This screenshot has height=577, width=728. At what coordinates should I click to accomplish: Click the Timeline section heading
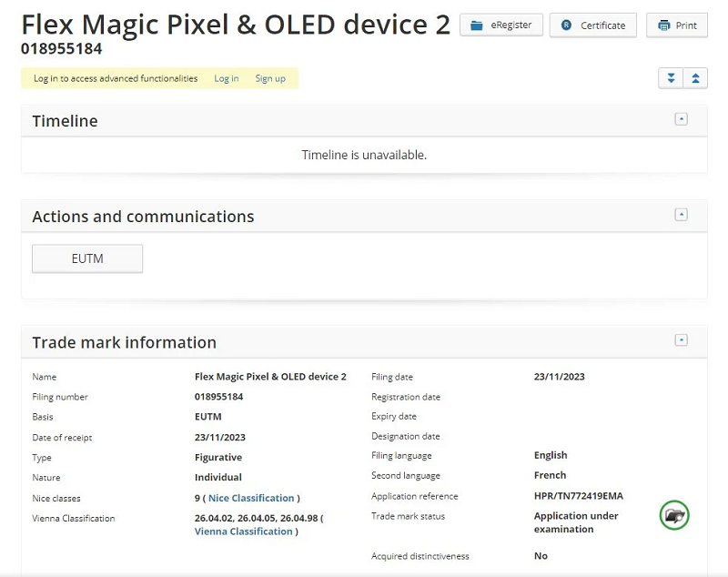point(65,121)
